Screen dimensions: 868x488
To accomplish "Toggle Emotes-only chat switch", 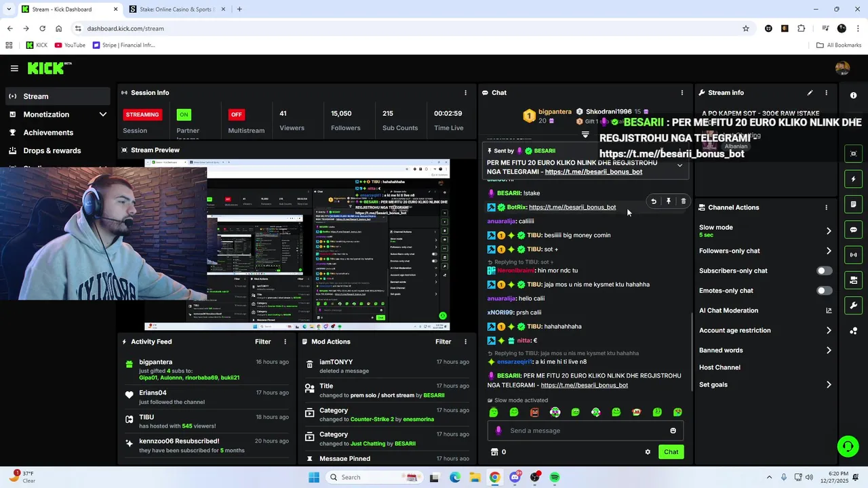I will [824, 291].
